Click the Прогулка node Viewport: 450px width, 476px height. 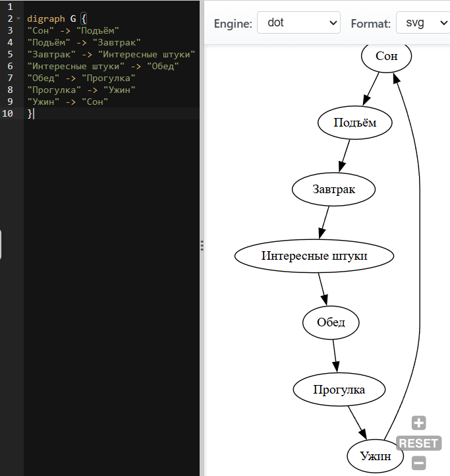click(339, 390)
